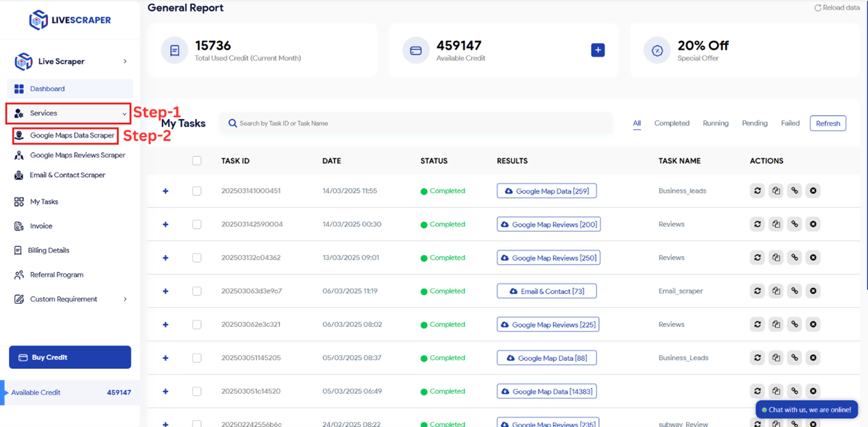The height and width of the screenshot is (427, 868).
Task: Check the box for task 202503141000451
Action: 197,190
